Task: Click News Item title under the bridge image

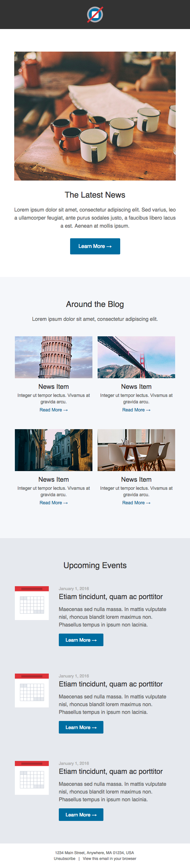Action: tap(136, 387)
